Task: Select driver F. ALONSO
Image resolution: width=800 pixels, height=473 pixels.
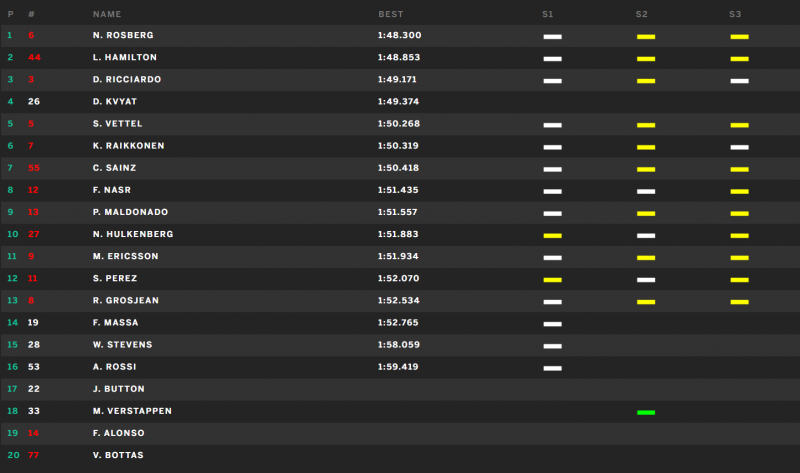Action: [x=119, y=433]
